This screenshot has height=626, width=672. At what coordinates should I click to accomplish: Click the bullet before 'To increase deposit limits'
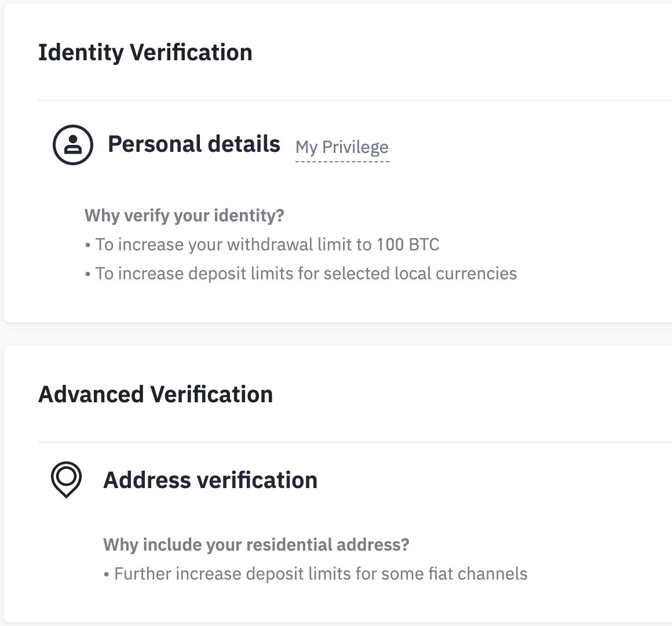tap(88, 274)
